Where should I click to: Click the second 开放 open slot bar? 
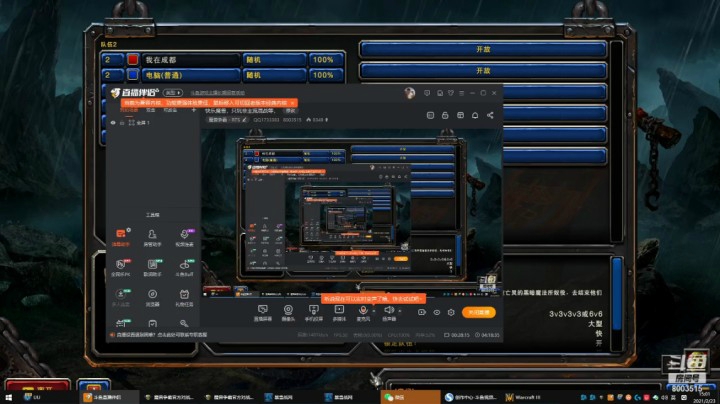pyautogui.click(x=483, y=71)
